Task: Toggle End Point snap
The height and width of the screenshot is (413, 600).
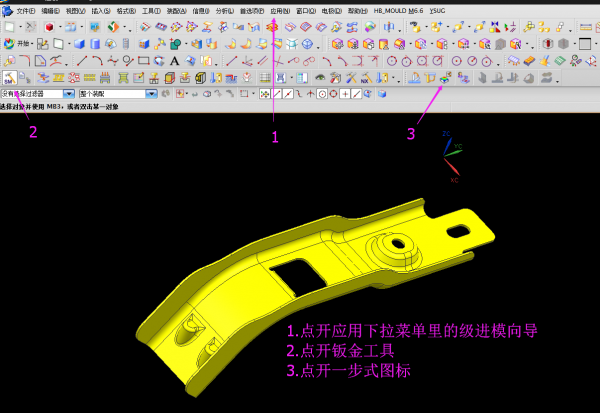Action: [x=277, y=94]
